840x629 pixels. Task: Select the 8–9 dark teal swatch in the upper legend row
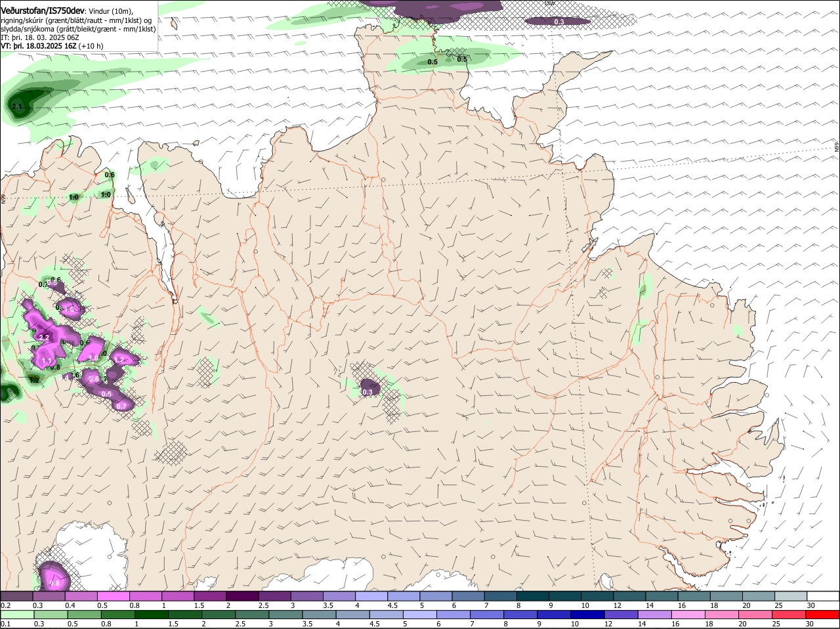(534, 596)
